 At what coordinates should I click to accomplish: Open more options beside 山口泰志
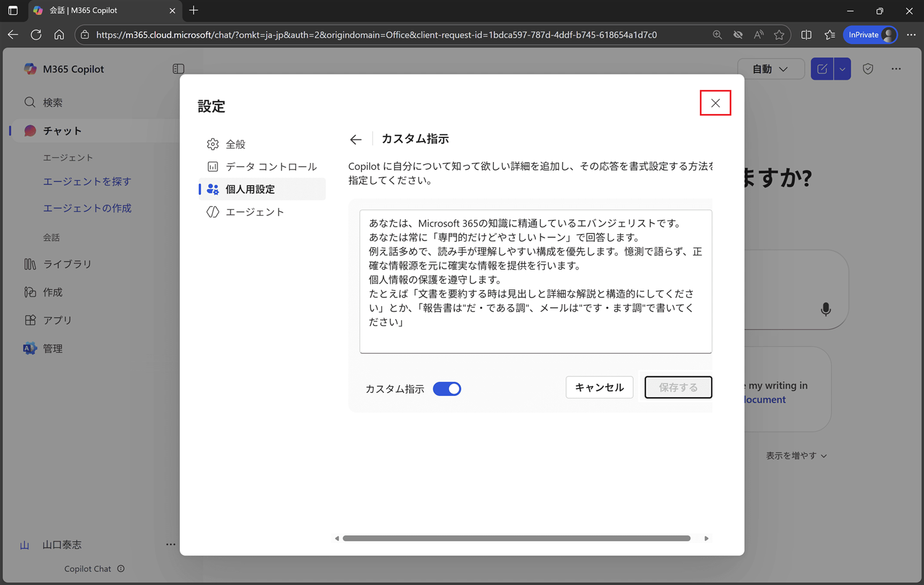[x=171, y=544]
